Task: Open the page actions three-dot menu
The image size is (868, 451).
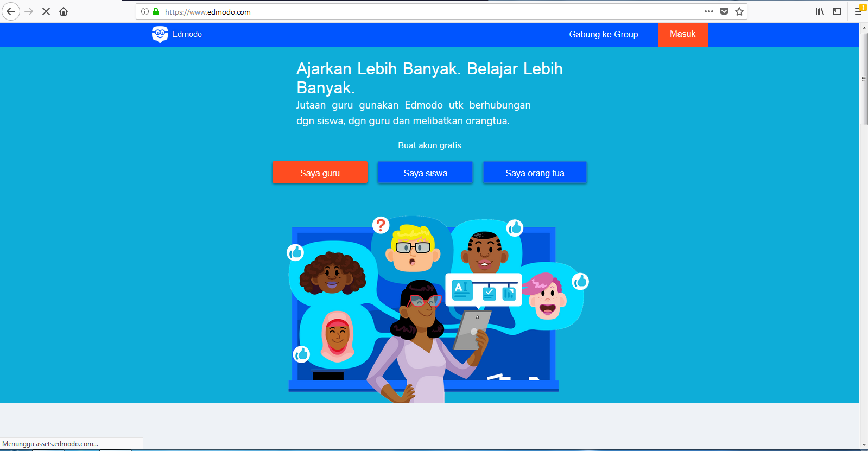Action: click(x=709, y=11)
